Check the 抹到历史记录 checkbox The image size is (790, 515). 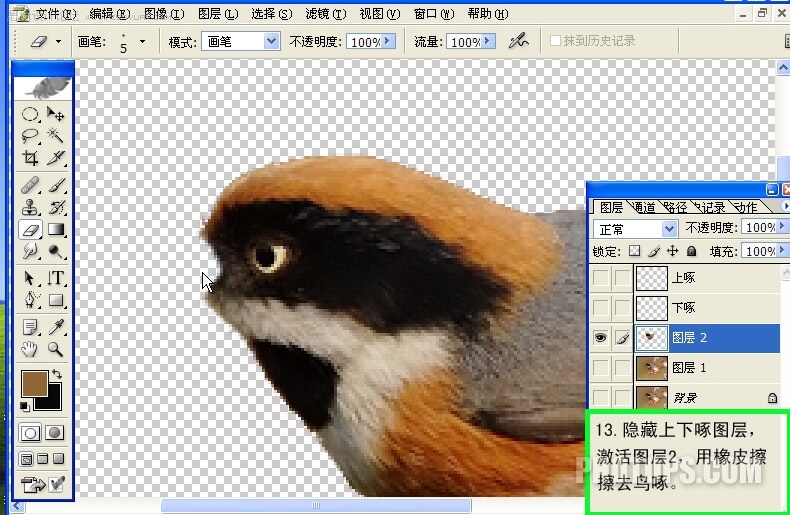(555, 41)
